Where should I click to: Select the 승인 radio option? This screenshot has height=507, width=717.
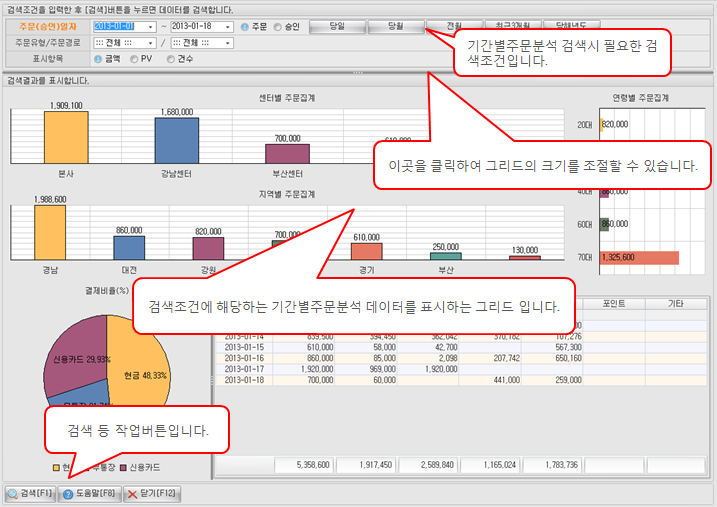(278, 27)
